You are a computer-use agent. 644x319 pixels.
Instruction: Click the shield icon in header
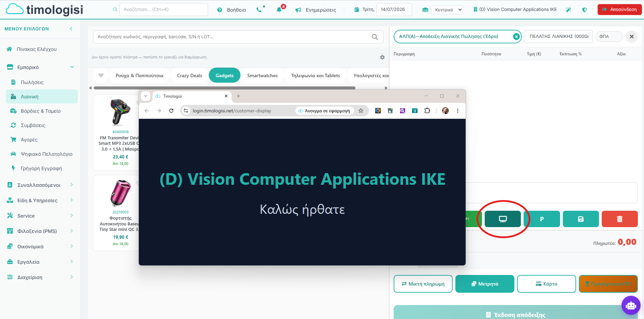tap(584, 10)
